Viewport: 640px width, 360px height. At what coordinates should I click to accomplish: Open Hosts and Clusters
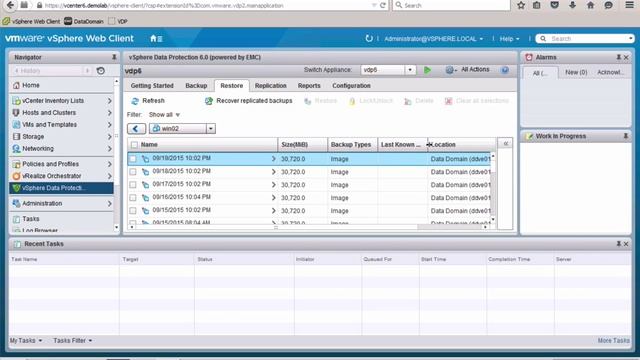click(61, 113)
